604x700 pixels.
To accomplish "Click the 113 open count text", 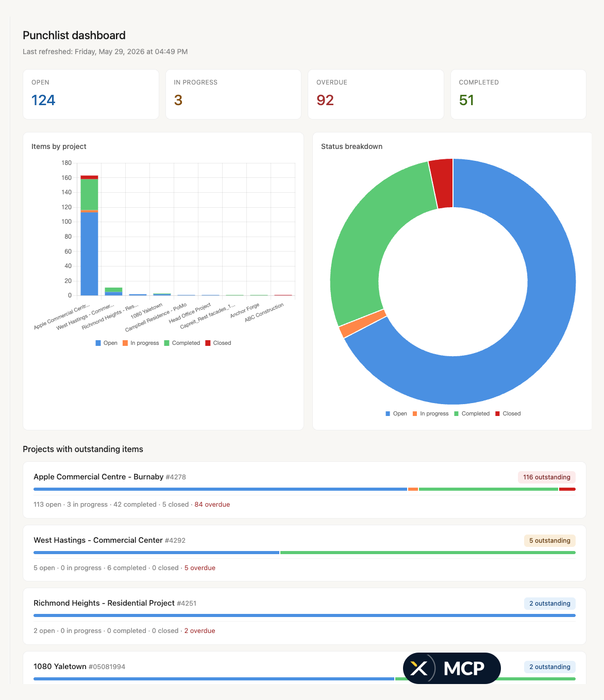I will point(47,505).
